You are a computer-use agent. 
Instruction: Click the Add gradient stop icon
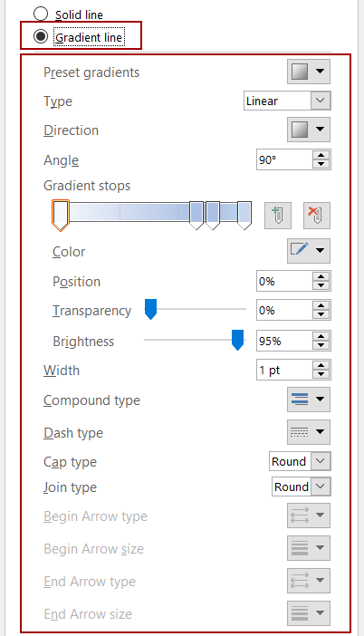(x=278, y=215)
